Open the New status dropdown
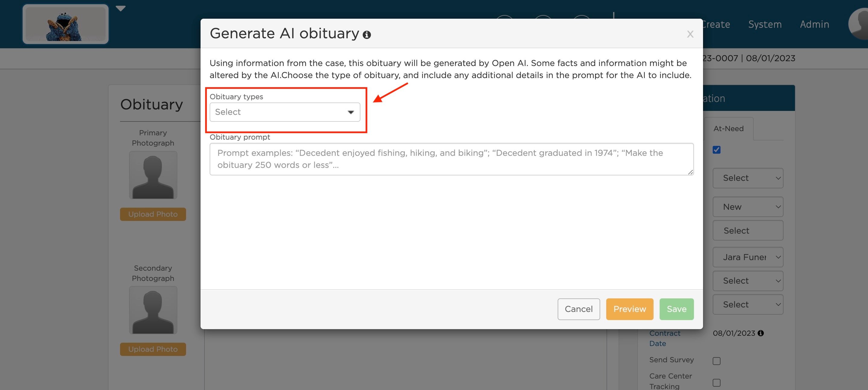Screen dimensions: 868x390 click(748, 206)
